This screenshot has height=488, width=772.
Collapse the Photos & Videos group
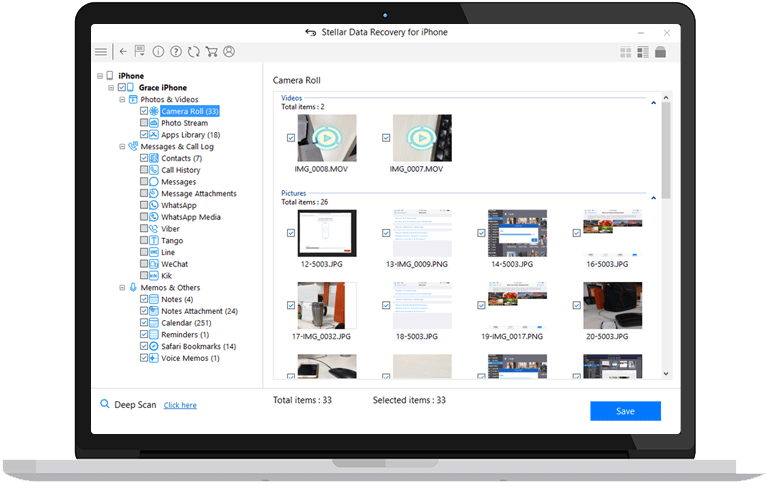pyautogui.click(x=122, y=99)
